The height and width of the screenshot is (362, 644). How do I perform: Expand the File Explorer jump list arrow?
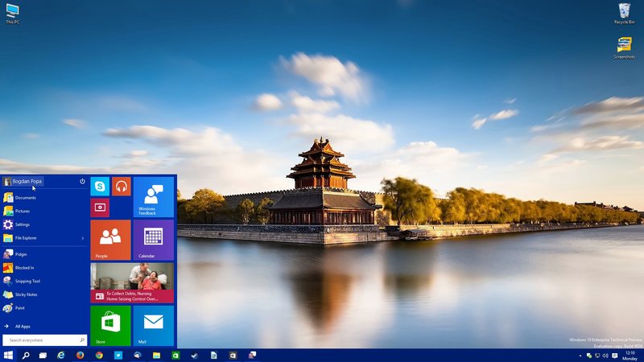[82, 238]
